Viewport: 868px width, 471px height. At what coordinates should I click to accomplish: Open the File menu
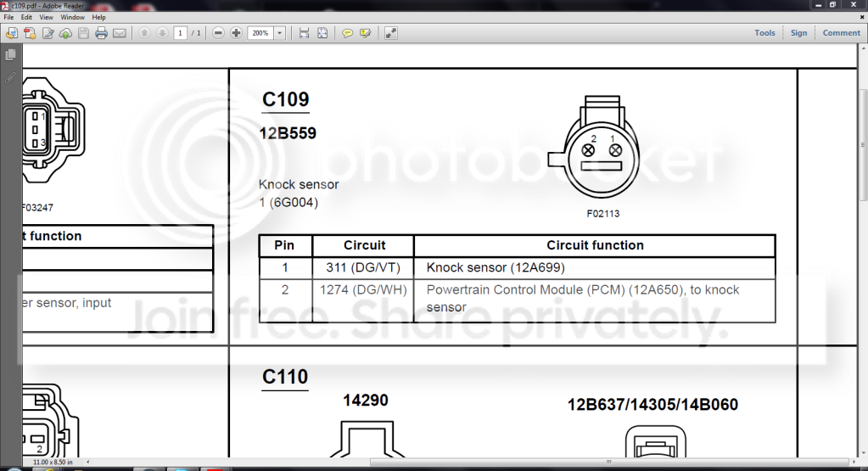click(x=8, y=17)
